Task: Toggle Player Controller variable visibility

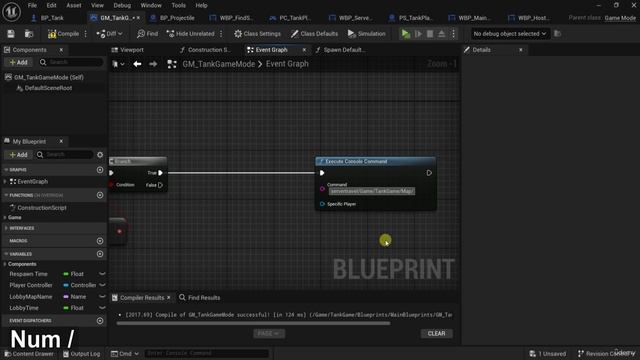Action: 102,285
